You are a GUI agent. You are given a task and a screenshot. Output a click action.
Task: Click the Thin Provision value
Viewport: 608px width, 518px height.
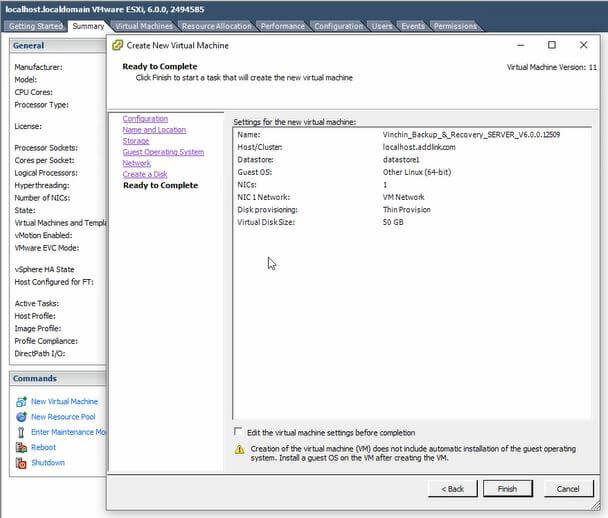pos(407,210)
